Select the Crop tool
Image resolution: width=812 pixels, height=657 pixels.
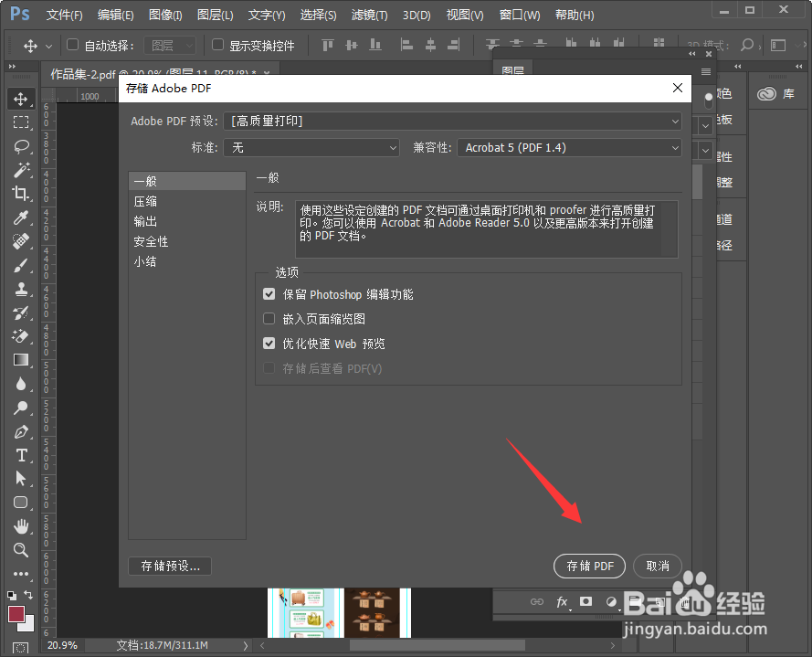[21, 194]
